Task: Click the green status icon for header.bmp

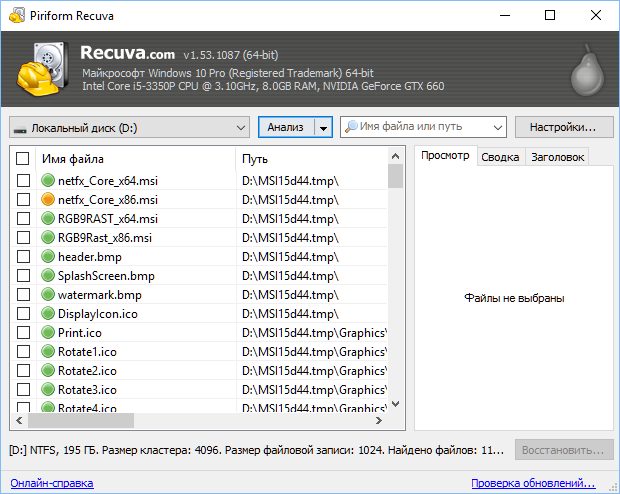Action: pyautogui.click(x=48, y=256)
